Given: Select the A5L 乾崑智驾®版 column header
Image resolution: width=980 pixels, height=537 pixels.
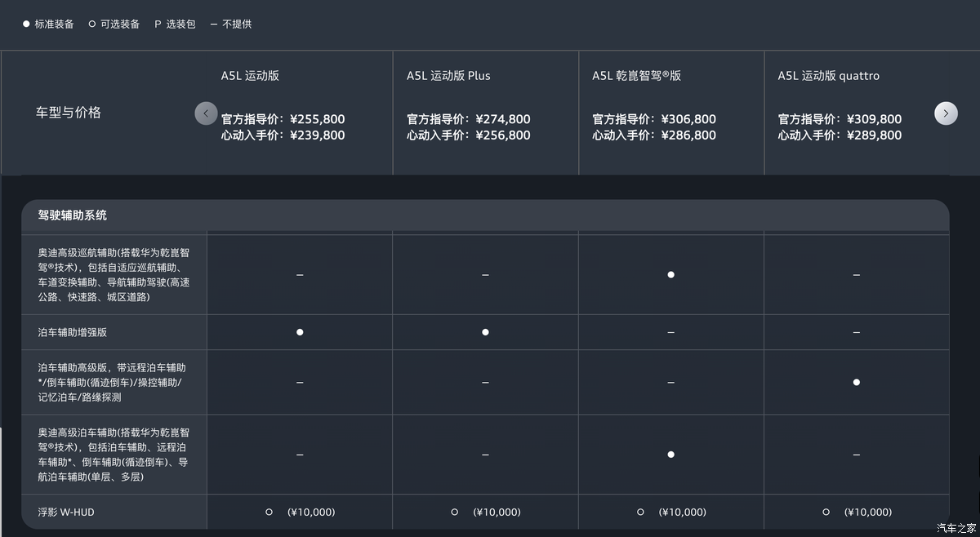Looking at the screenshot, I should click(636, 76).
